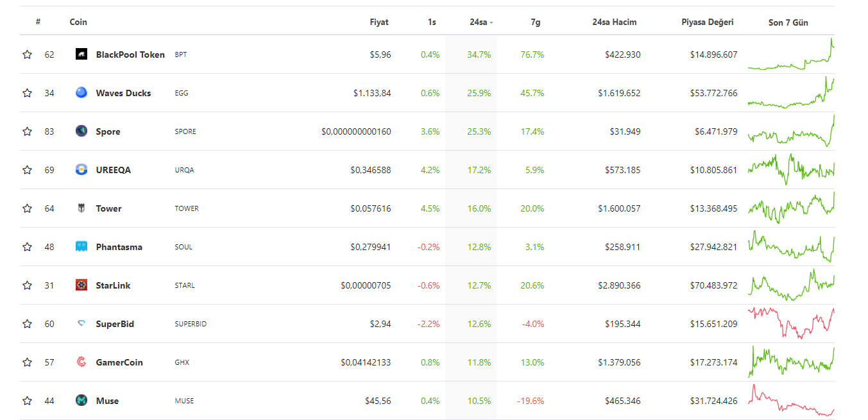Click the Tower coin logo icon
The height and width of the screenshot is (420, 868).
pos(81,208)
